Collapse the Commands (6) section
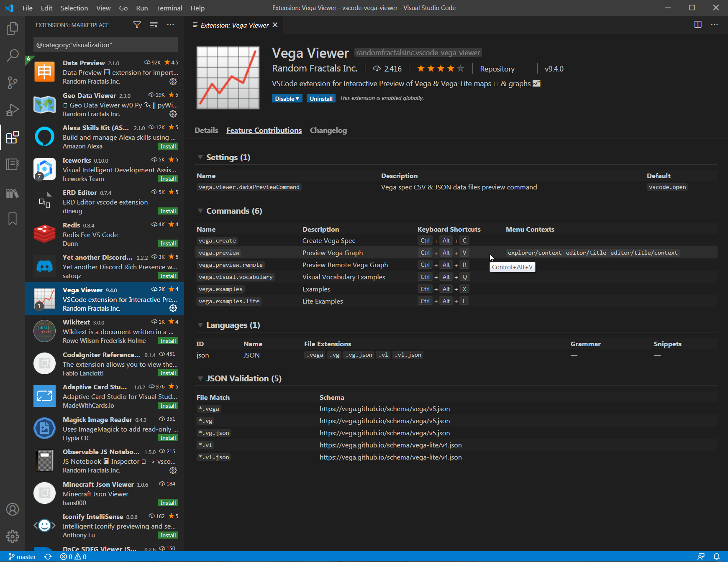 200,211
